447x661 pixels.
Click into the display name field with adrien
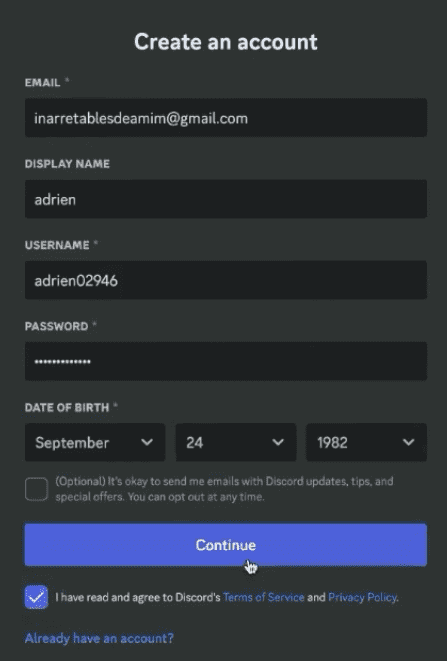click(226, 199)
